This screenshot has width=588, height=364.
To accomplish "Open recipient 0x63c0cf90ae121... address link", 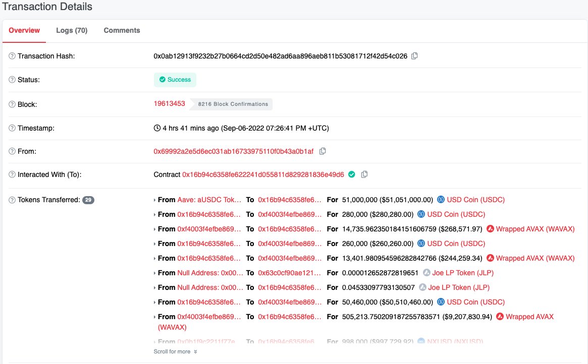I will click(290, 273).
